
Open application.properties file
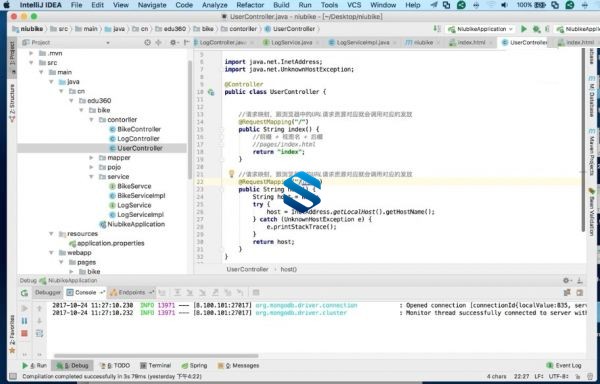pyautogui.click(x=106, y=243)
